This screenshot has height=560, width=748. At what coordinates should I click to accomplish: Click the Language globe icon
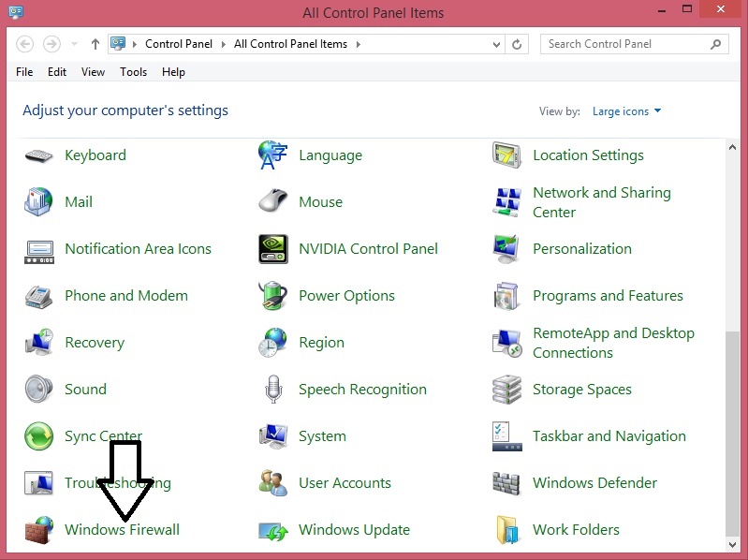click(x=272, y=155)
